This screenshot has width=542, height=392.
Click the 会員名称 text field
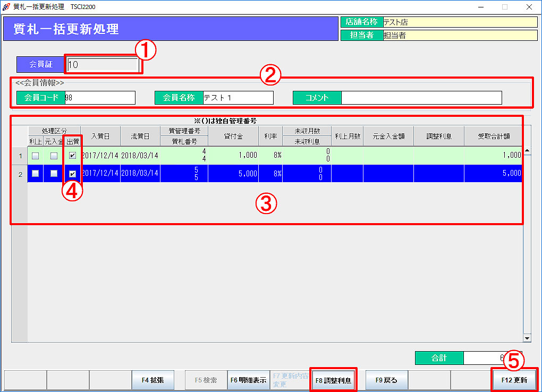238,98
